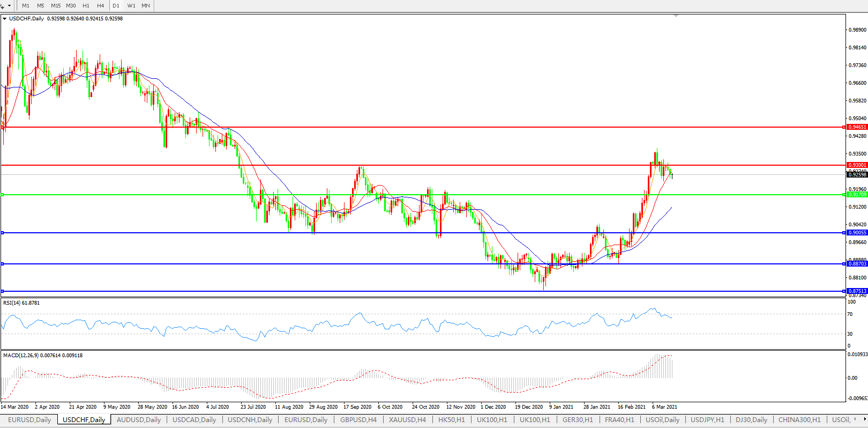
Task: Select the M15 timeframe button
Action: click(x=56, y=5)
